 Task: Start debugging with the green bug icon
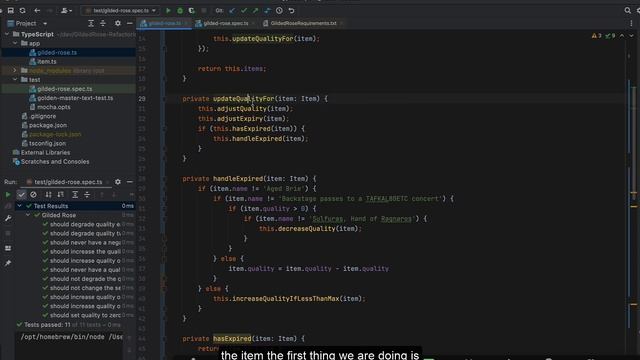[x=180, y=11]
